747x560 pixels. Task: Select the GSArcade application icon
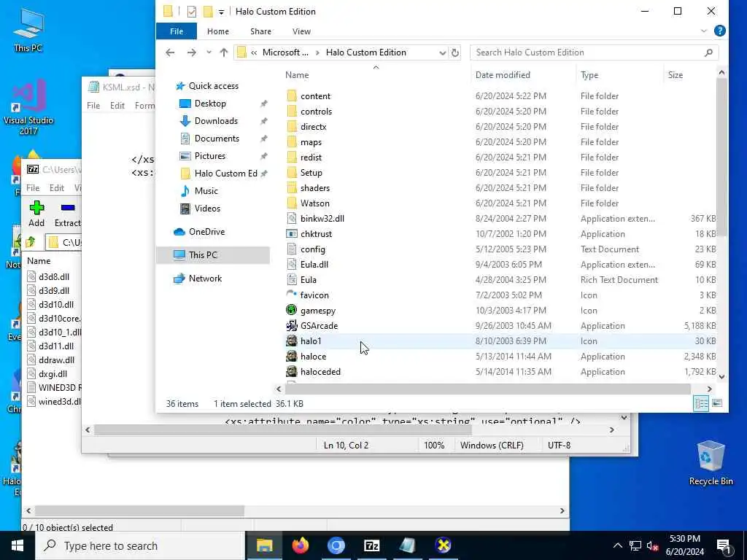[292, 326]
